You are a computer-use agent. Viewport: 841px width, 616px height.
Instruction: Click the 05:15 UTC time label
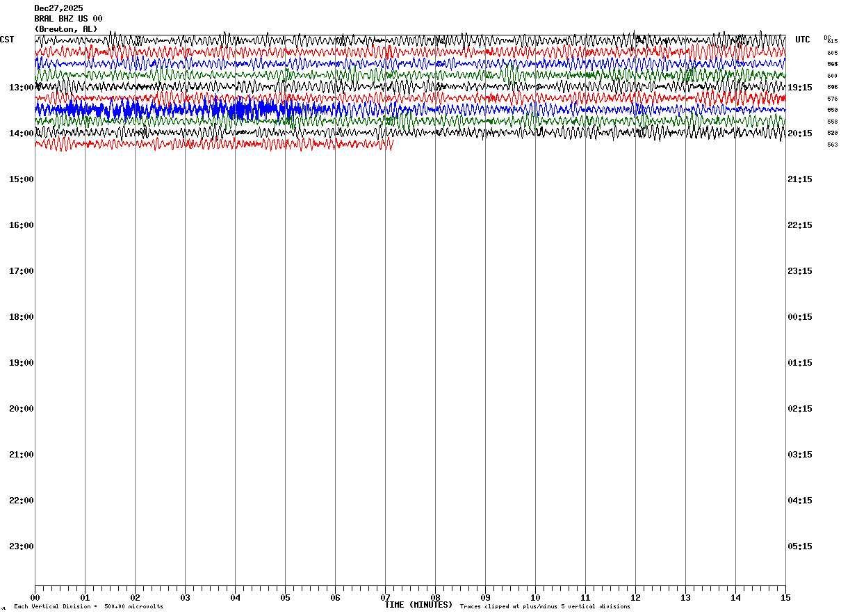pos(800,546)
